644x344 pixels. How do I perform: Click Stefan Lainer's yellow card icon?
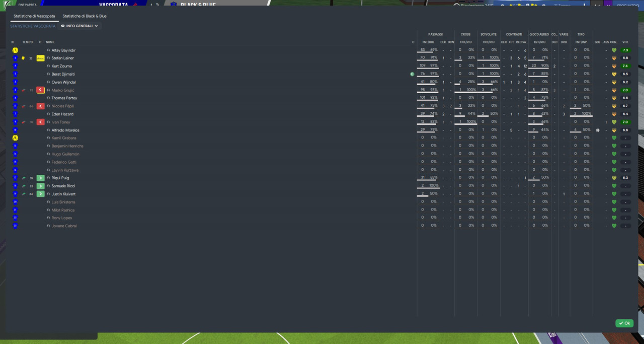pos(23,58)
